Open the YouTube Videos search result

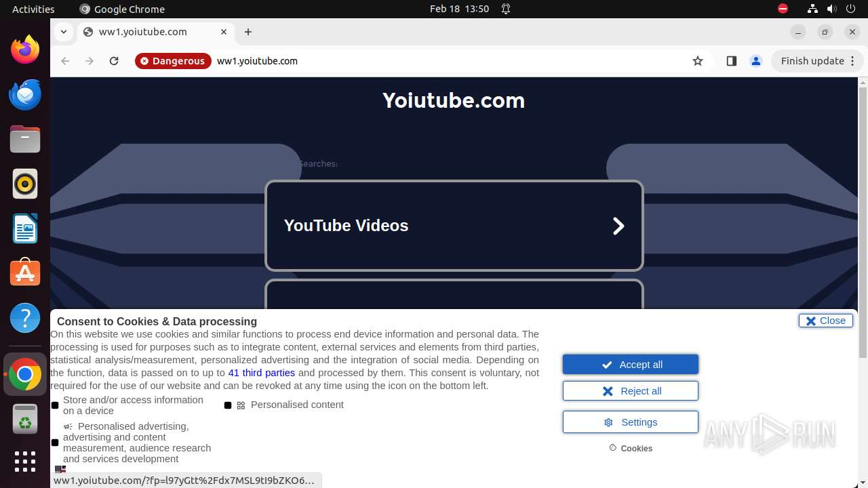454,226
